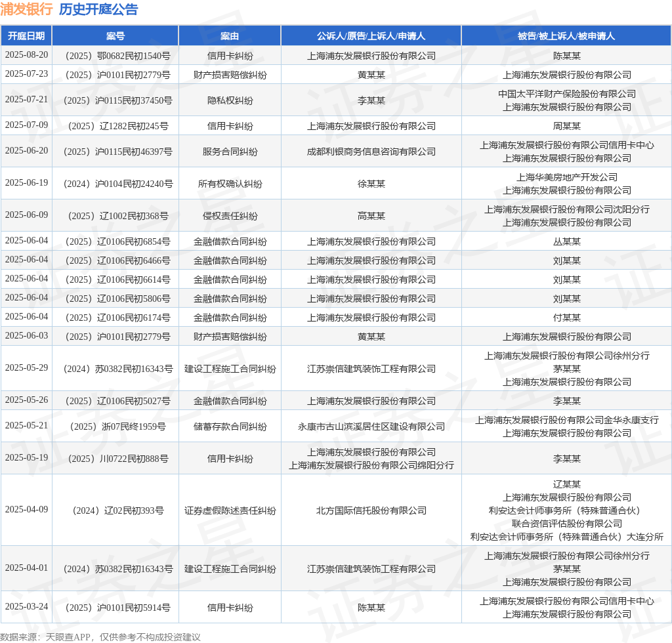Click the date 2025-07-23

pos(26,73)
